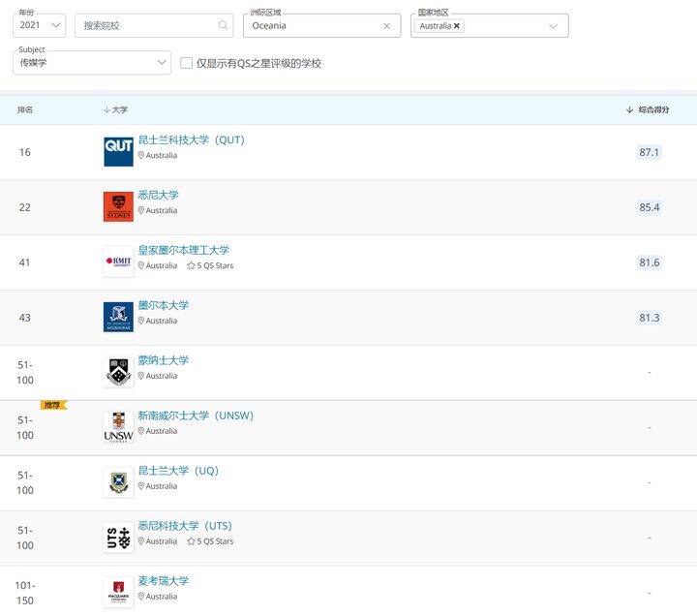Open the Subject dropdown

click(x=92, y=62)
